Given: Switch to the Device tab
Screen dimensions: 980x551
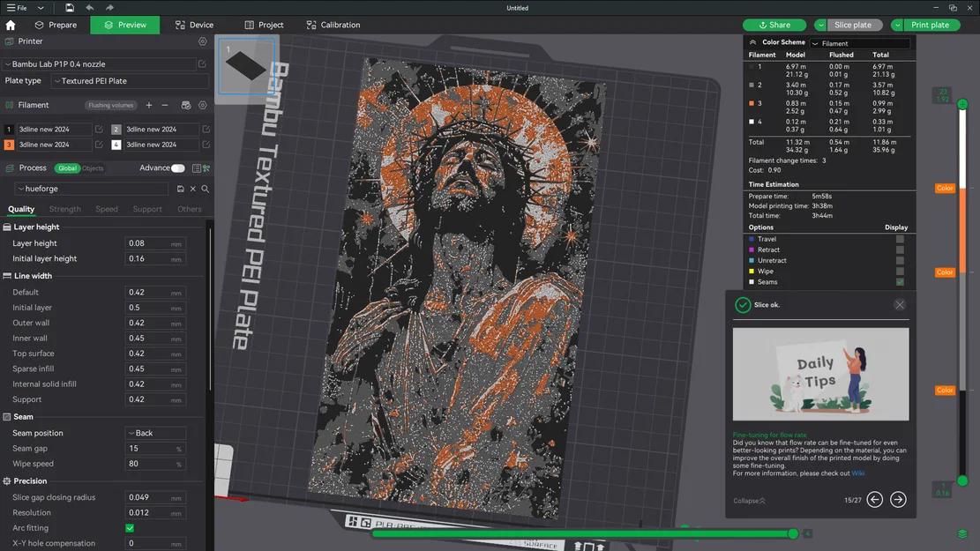Looking at the screenshot, I should click(194, 25).
